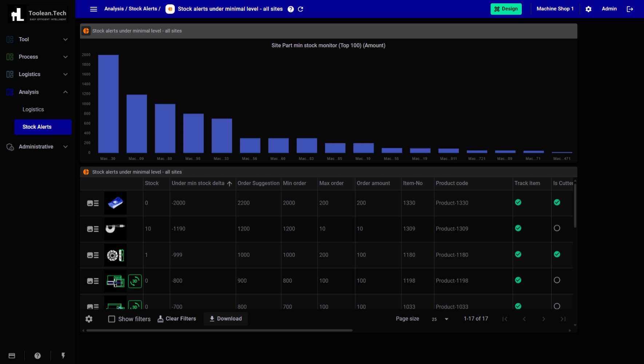
Task: Toggle Is Cutter radio for Product-1309
Action: 557,228
